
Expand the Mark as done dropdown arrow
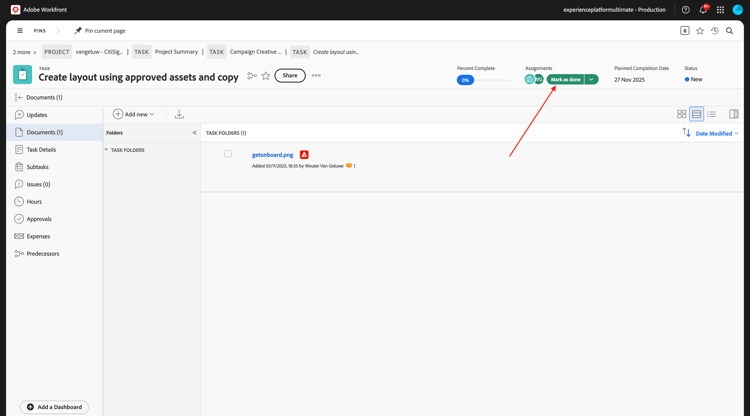tap(592, 79)
